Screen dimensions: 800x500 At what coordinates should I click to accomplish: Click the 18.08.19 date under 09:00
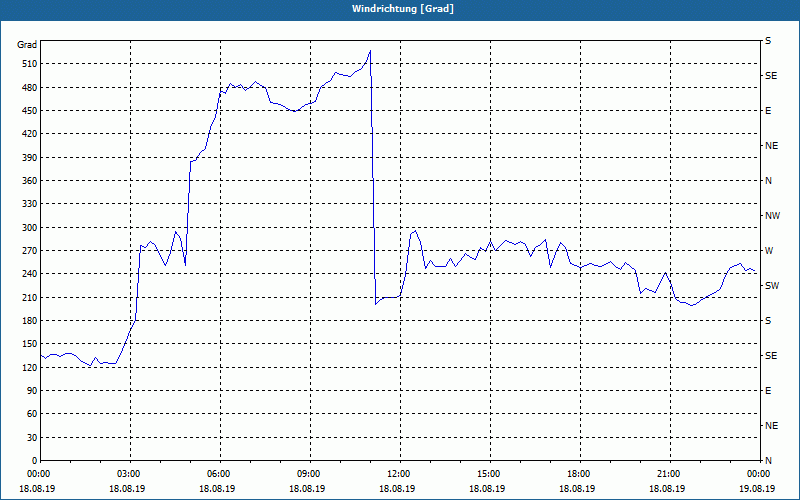point(307,488)
